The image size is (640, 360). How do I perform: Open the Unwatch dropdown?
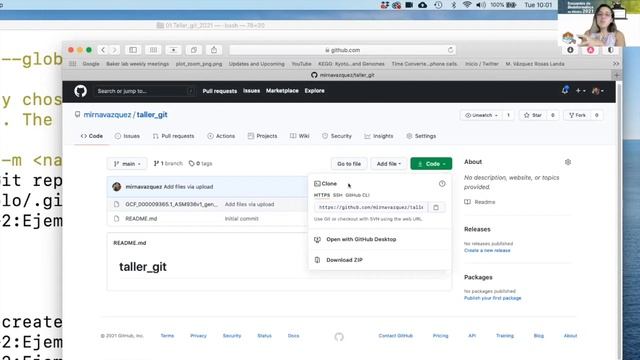coord(482,115)
